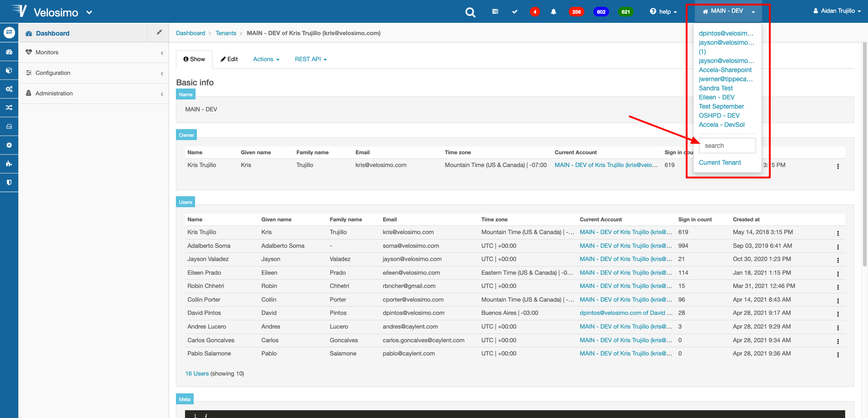The width and height of the screenshot is (868, 418).
Task: Choose Test September tenant
Action: click(x=721, y=106)
